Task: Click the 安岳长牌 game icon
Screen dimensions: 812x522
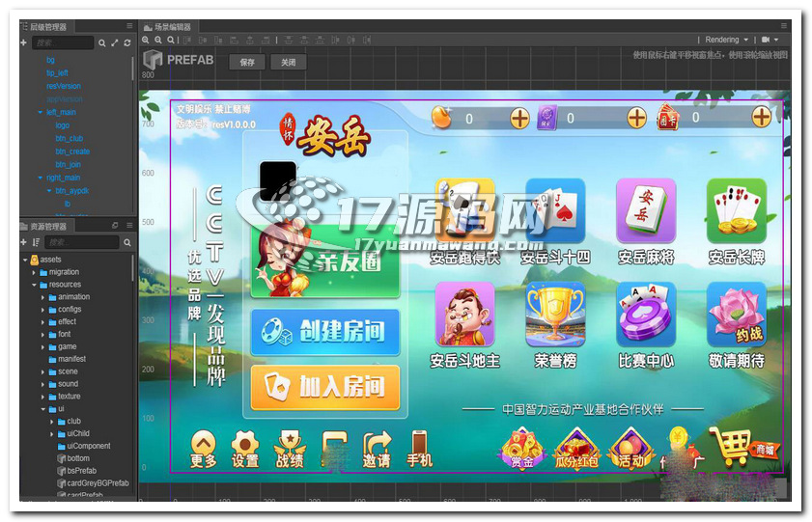Action: pos(737,211)
